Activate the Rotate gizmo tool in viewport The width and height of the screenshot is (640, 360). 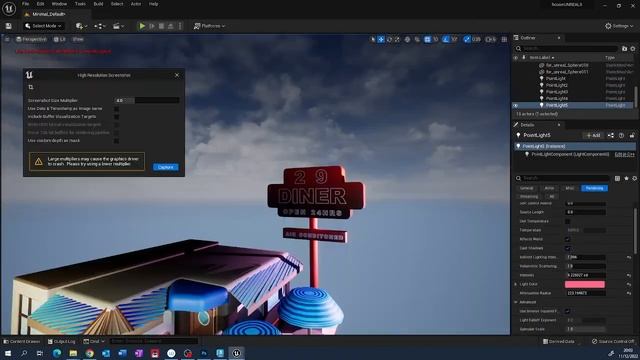point(389,39)
